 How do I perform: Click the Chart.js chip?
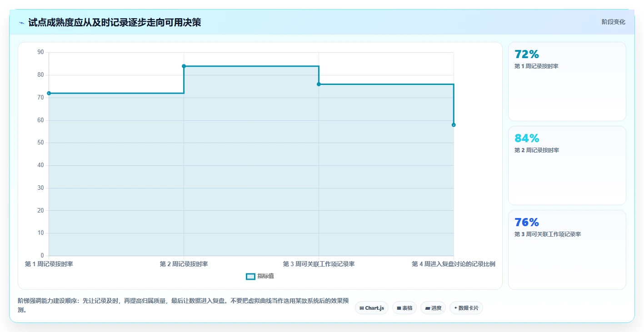pyautogui.click(x=371, y=308)
